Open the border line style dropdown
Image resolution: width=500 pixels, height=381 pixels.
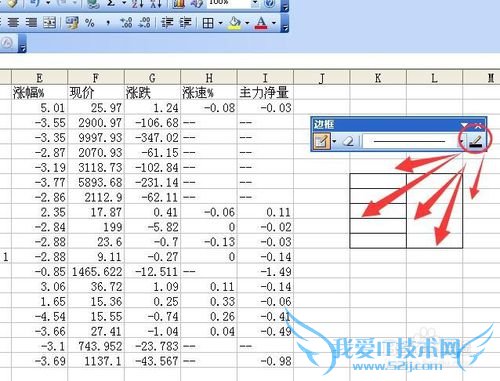click(x=461, y=142)
